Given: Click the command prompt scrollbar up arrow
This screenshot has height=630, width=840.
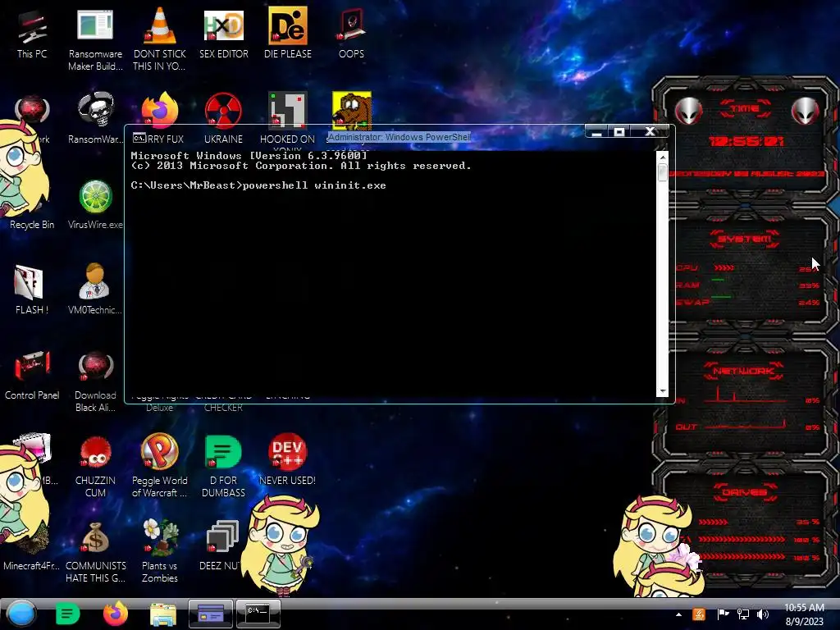Looking at the screenshot, I should pos(663,157).
